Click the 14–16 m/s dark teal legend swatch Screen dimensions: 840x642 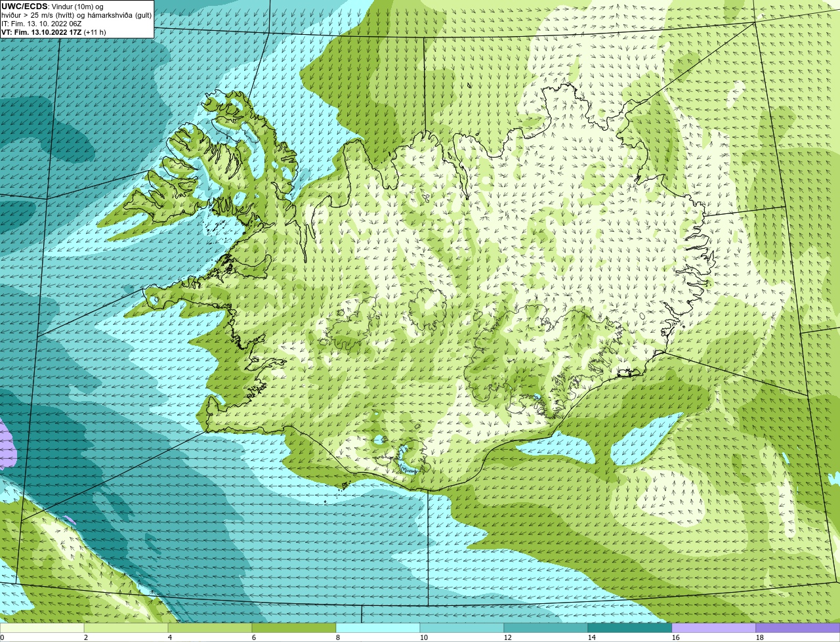pos(630,628)
